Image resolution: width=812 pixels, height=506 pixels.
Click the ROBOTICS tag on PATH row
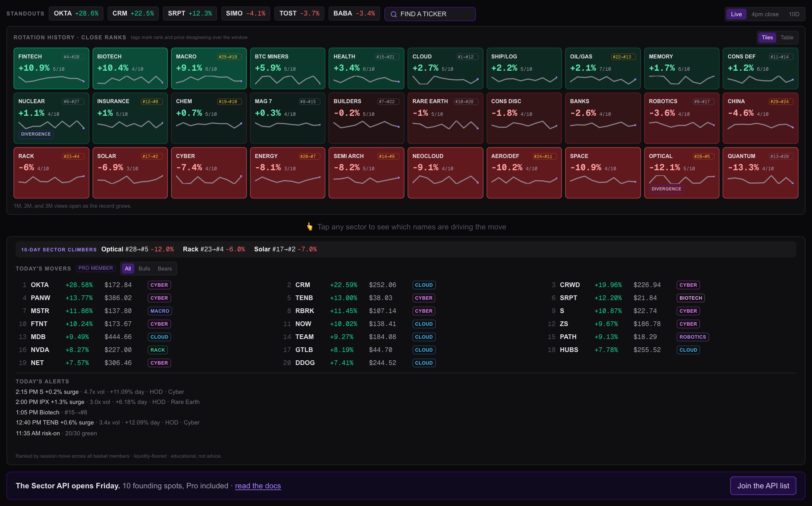(x=693, y=337)
